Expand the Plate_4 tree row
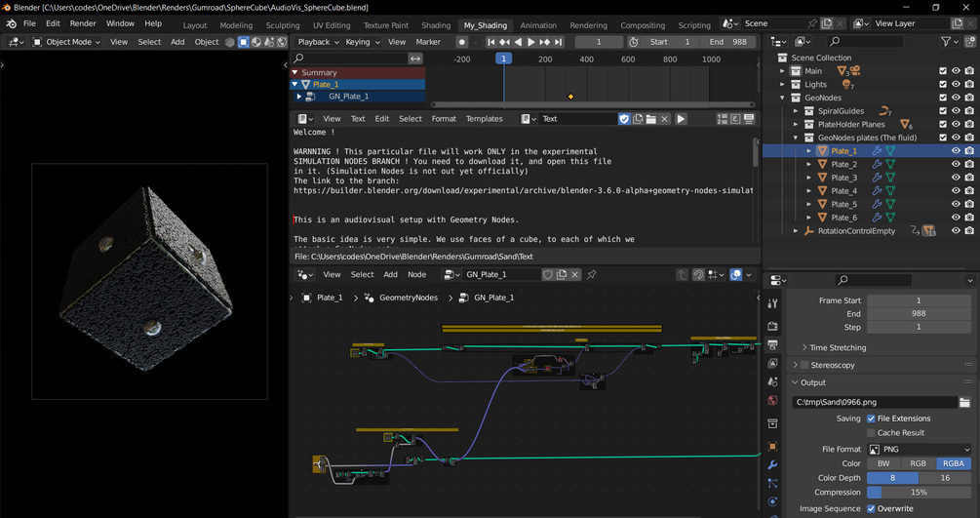This screenshot has width=980, height=518. pos(808,191)
